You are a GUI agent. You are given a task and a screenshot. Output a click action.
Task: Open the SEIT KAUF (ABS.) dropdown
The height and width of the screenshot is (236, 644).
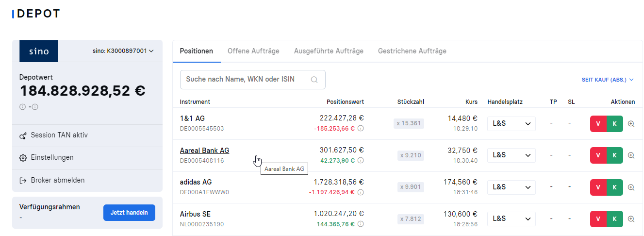(608, 80)
